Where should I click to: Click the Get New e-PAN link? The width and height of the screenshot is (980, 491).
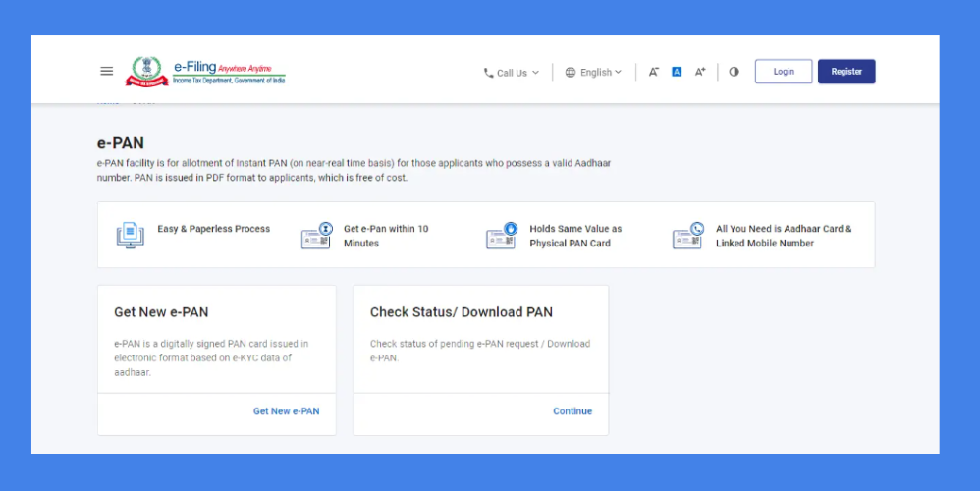tap(287, 411)
